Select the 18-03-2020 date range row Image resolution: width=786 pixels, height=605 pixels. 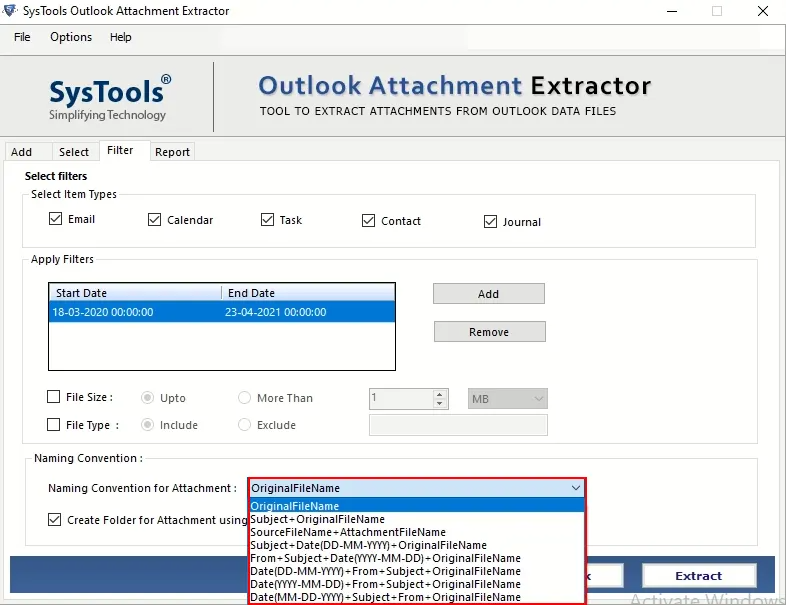click(222, 312)
